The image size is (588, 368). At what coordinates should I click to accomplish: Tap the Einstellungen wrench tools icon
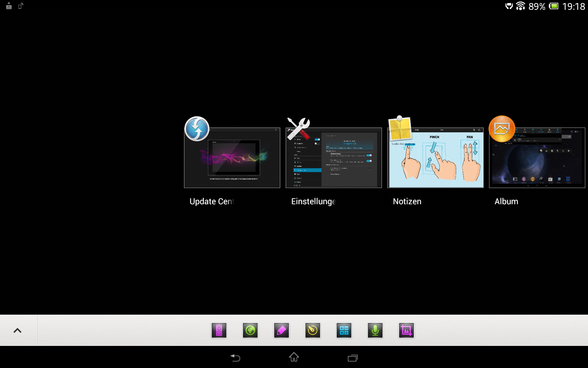pyautogui.click(x=299, y=129)
